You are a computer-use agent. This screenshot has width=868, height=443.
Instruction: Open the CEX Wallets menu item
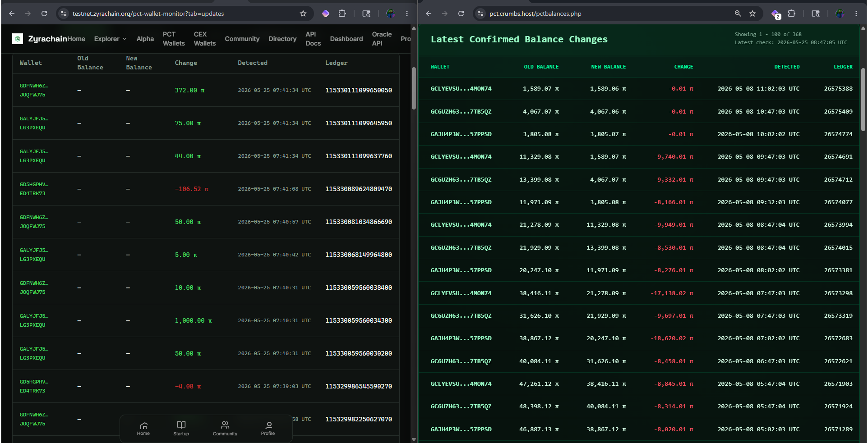point(205,39)
